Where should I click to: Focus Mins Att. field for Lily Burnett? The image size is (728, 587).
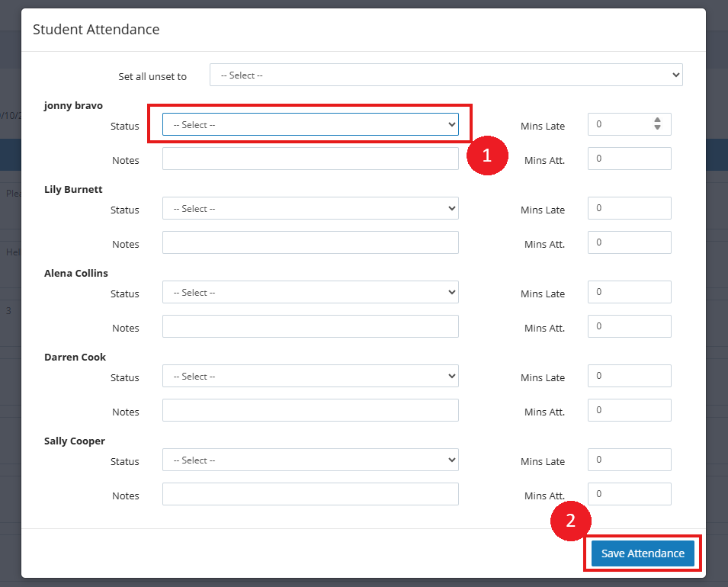pos(629,242)
